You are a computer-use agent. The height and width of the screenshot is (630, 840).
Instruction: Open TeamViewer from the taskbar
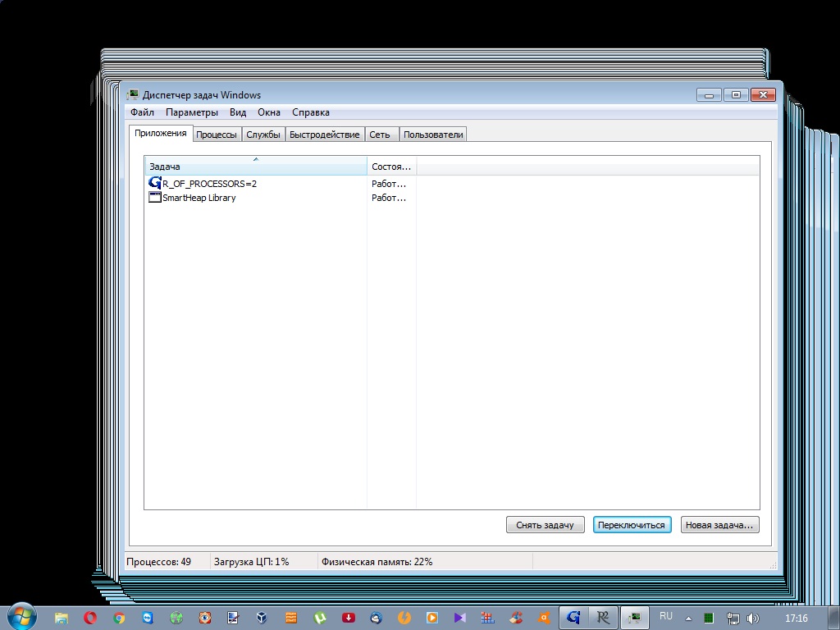(148, 618)
